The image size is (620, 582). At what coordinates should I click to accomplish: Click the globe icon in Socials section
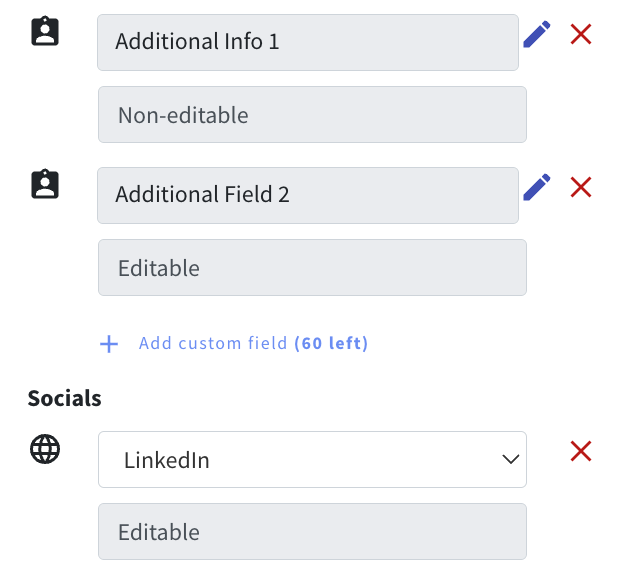pyautogui.click(x=45, y=449)
